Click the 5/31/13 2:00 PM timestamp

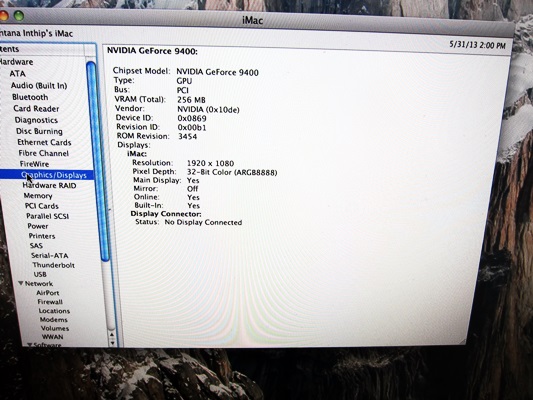477,45
